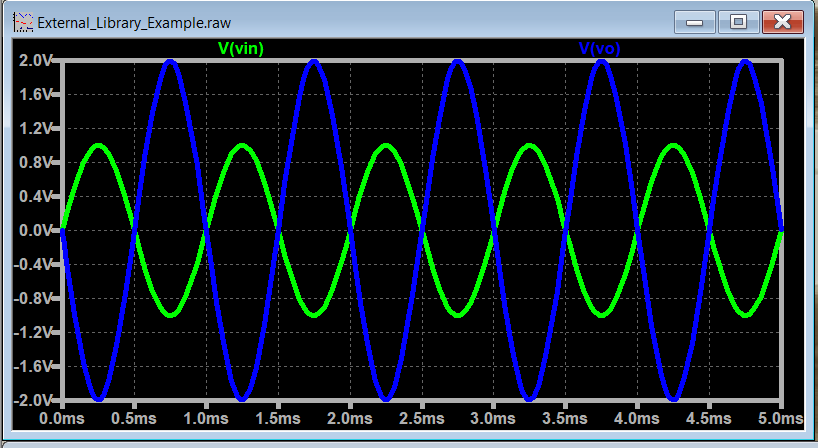
Task: Click the first positive peak of green V(vin) waveform
Action: [98, 145]
